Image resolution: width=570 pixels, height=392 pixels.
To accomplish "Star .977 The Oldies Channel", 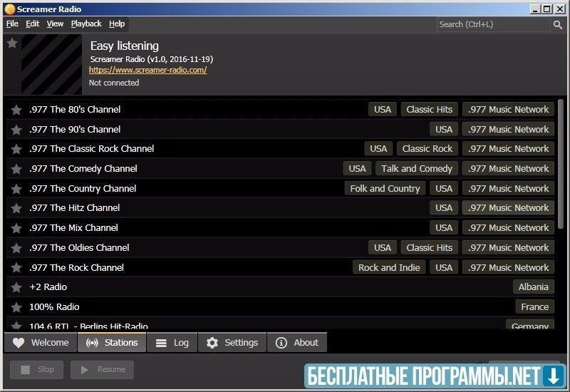I will (16, 248).
